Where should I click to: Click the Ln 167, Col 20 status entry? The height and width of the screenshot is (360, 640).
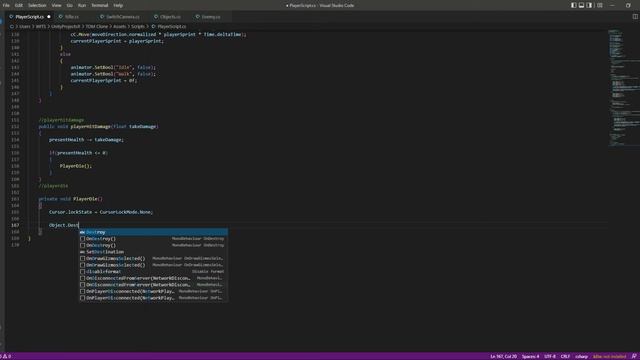[x=503, y=356]
